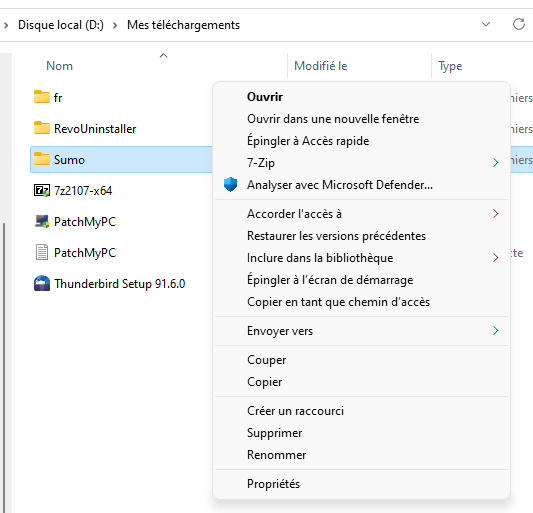Click the PatchMyPC text document icon

point(42,252)
